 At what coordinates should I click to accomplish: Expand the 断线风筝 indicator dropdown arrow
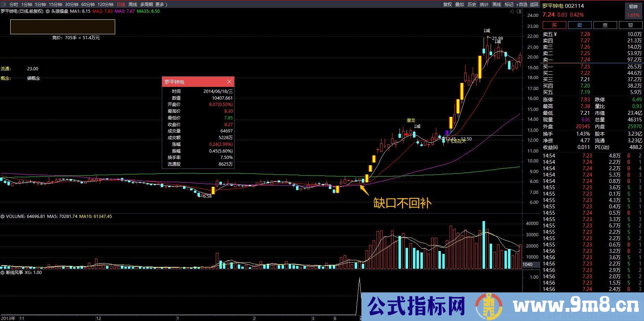click(2, 273)
